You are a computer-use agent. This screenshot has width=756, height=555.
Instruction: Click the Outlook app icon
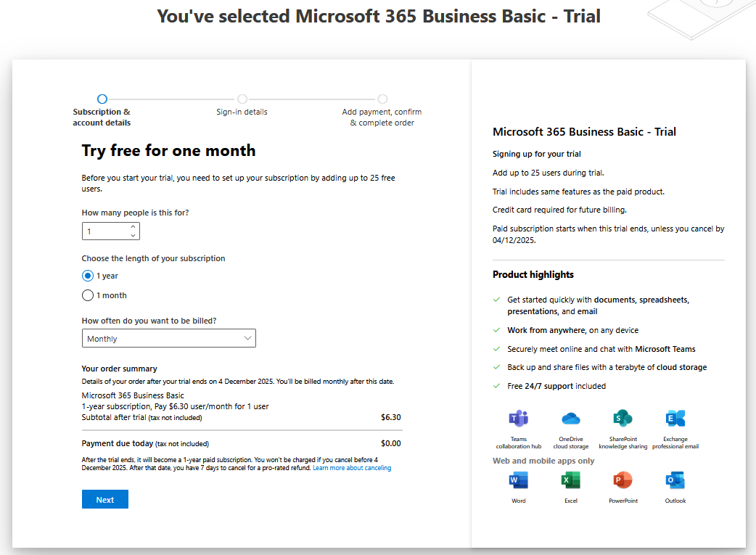(675, 480)
